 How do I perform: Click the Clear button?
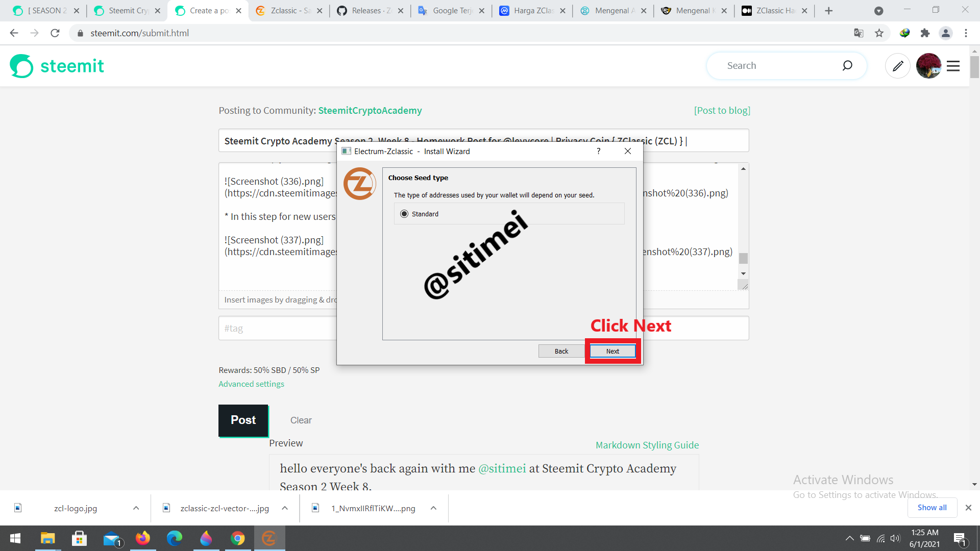tap(301, 420)
